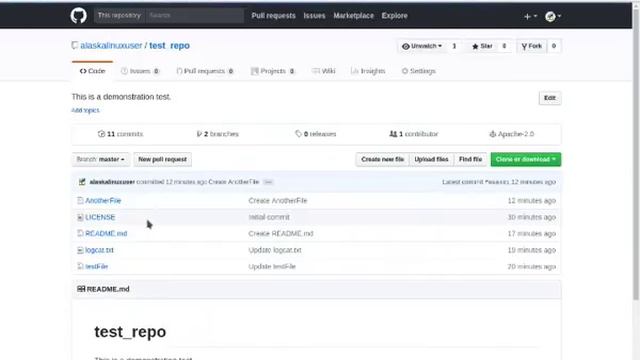Go to Marketplace
640x360 pixels.
pyautogui.click(x=353, y=16)
